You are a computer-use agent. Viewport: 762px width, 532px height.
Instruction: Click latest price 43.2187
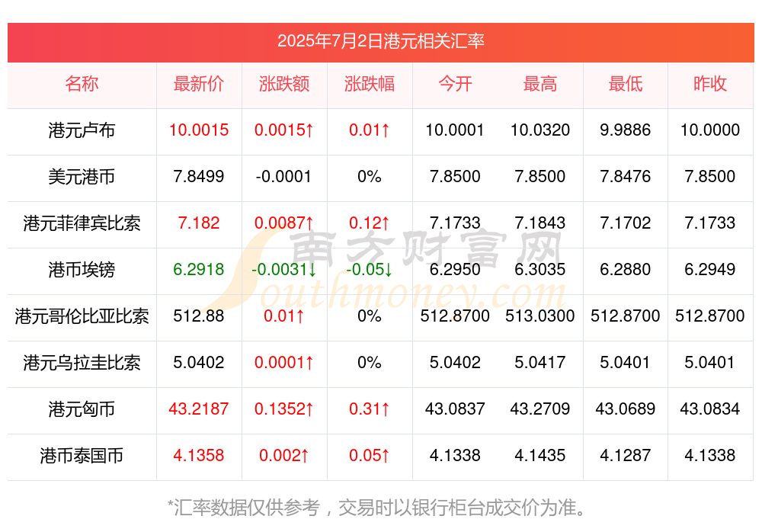[x=199, y=409]
